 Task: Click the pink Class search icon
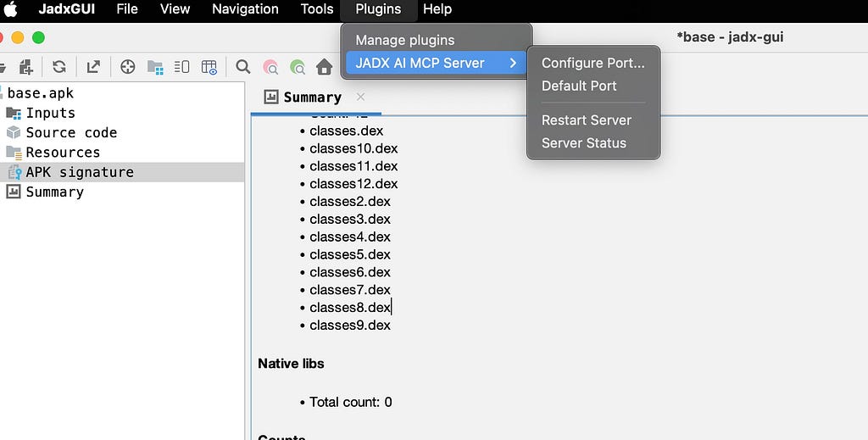tap(270, 67)
